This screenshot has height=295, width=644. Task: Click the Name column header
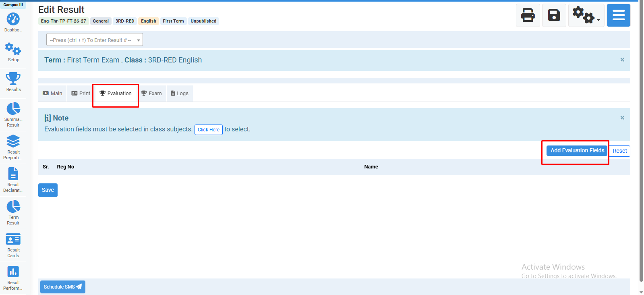(x=371, y=167)
